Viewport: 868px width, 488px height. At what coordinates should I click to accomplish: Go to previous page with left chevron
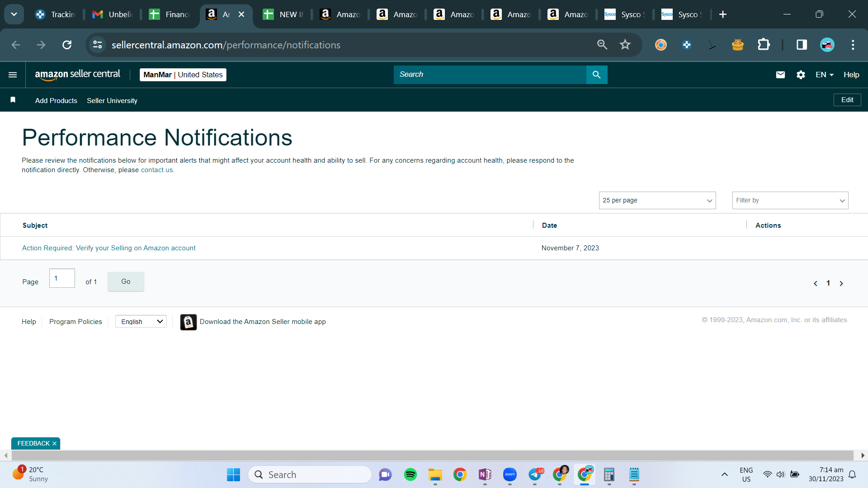click(x=816, y=283)
